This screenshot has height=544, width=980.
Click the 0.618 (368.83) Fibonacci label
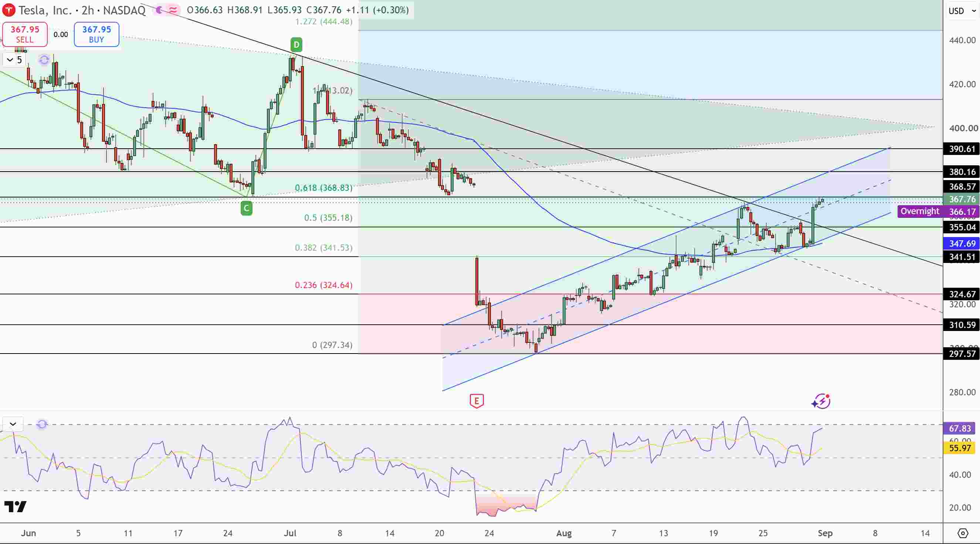coord(324,187)
